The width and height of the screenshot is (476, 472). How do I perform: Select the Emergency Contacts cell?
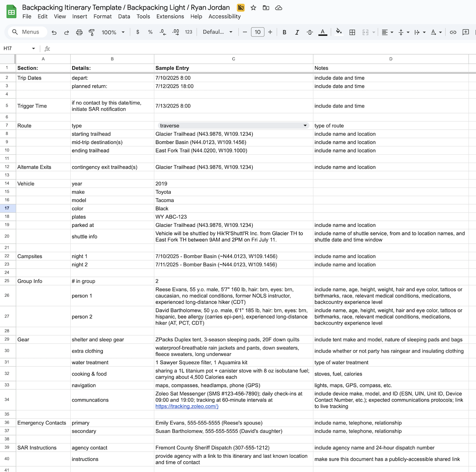pyautogui.click(x=43, y=423)
